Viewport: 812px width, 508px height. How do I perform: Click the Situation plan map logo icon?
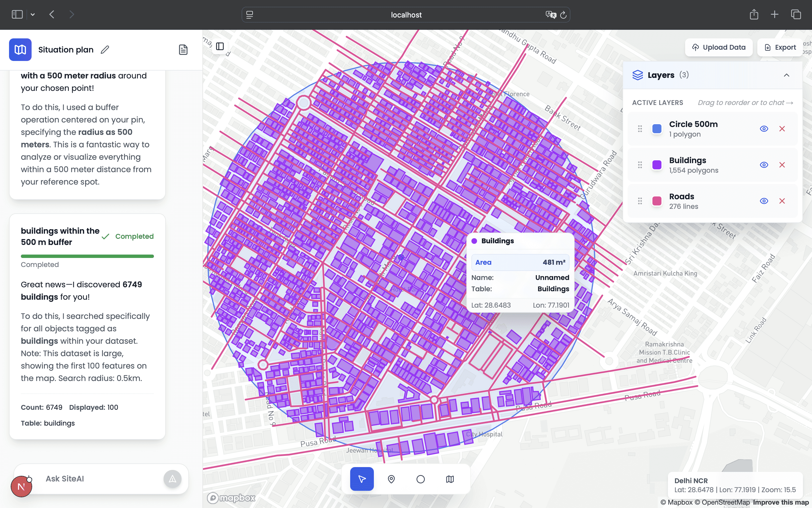pos(20,50)
